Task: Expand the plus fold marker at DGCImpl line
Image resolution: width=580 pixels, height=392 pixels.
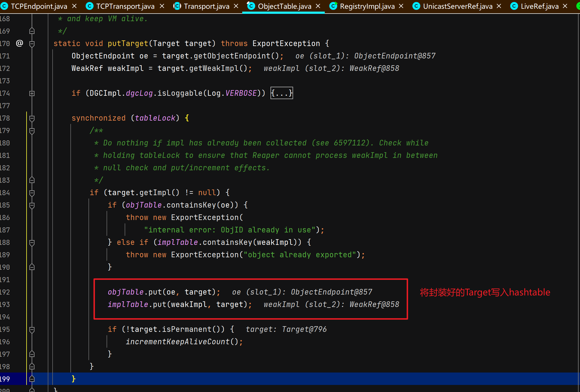Action: tap(32, 93)
